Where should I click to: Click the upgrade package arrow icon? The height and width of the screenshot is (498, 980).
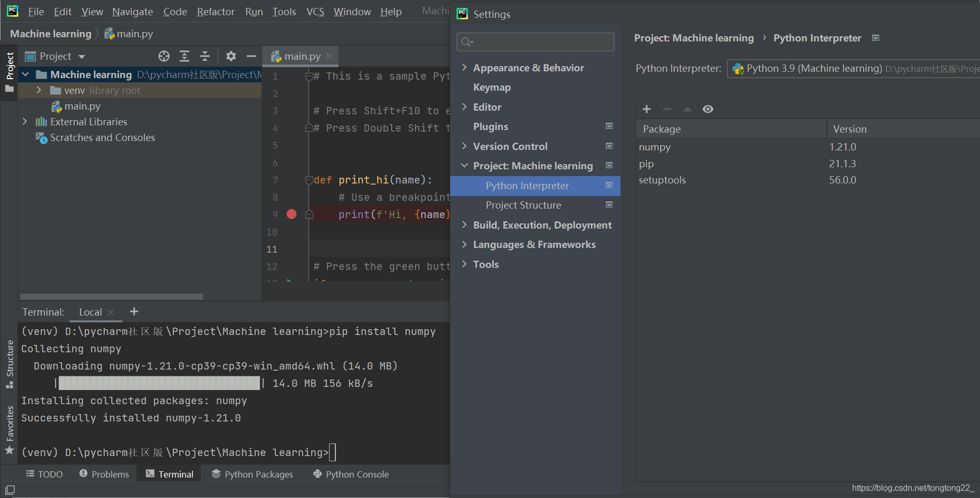[x=688, y=109]
